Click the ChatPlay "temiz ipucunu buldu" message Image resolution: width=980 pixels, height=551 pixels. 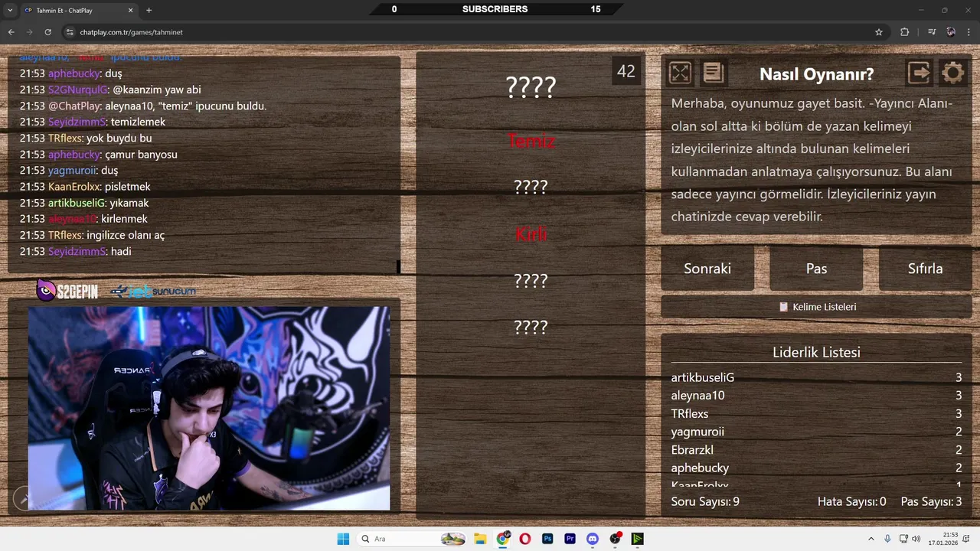point(185,106)
